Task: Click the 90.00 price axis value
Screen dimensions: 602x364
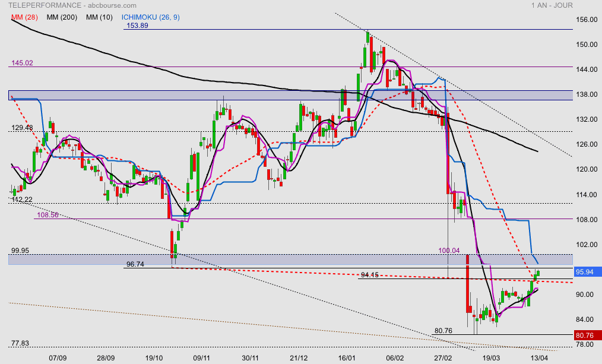Action: pyautogui.click(x=585, y=295)
